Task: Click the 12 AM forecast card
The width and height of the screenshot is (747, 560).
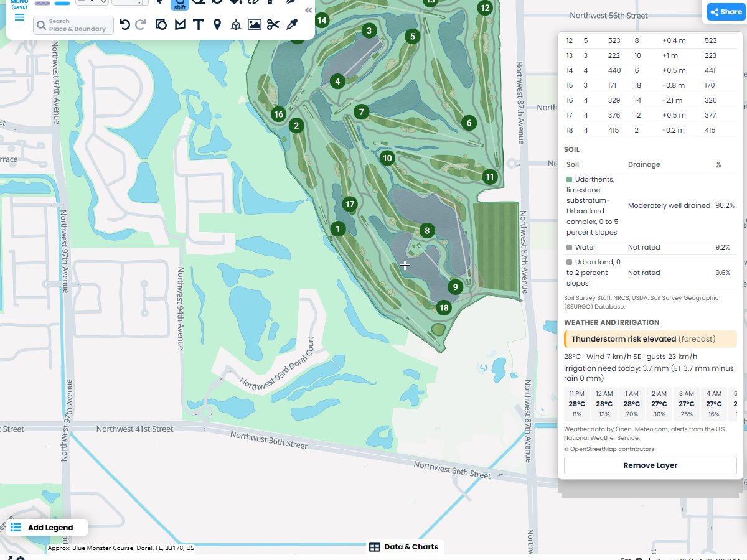Action: click(604, 404)
